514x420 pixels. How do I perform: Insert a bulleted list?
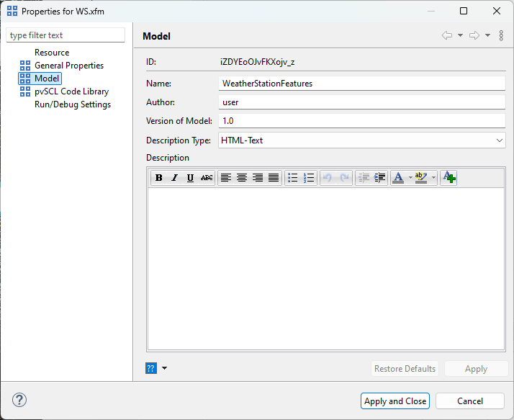click(292, 178)
